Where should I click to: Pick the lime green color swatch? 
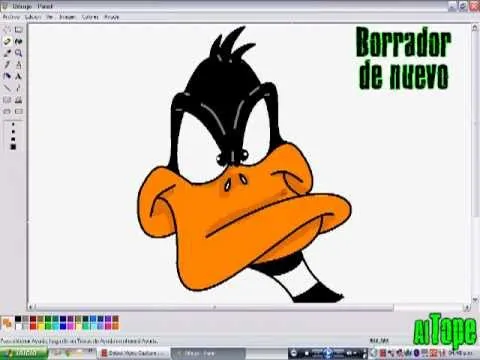point(48,326)
